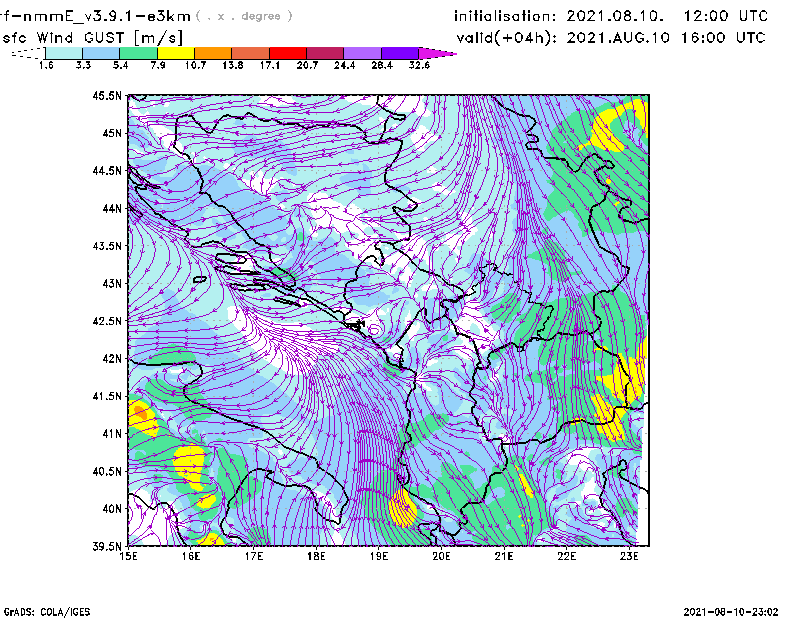
Task: Click the legend value '20.7'
Action: [x=307, y=65]
